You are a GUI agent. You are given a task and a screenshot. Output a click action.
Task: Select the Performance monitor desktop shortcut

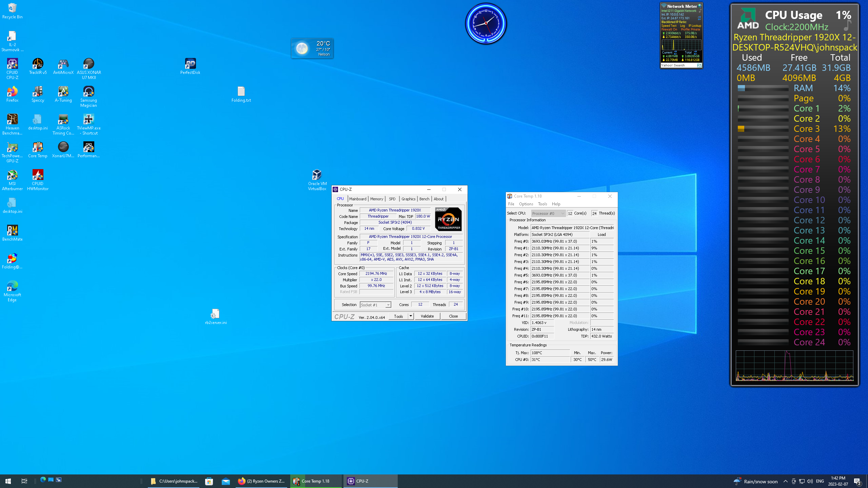88,150
